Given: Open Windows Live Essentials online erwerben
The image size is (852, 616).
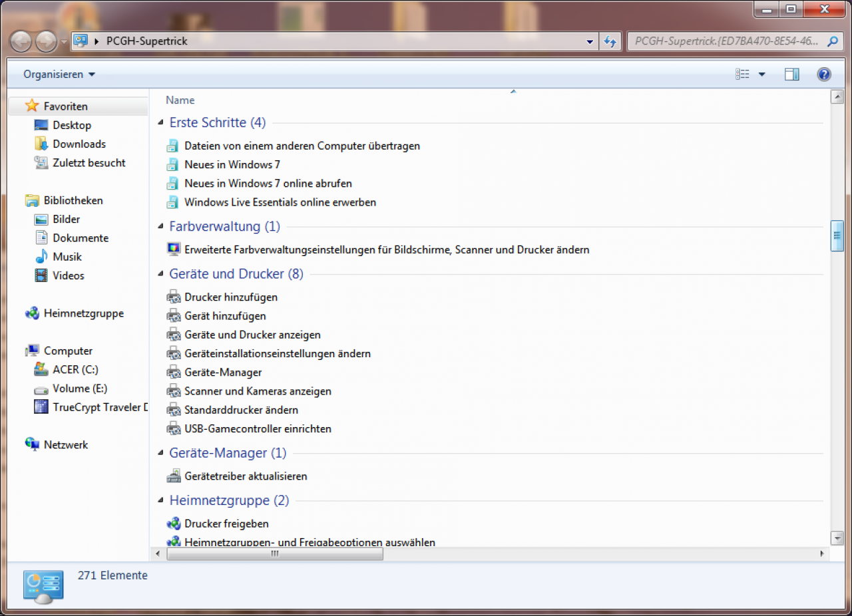Looking at the screenshot, I should click(x=280, y=202).
